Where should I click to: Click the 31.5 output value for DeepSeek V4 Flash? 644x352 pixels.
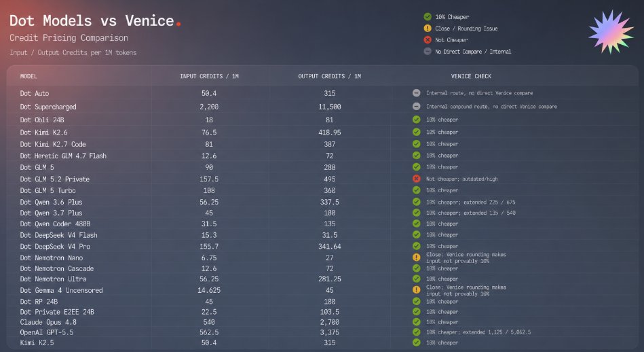click(329, 235)
